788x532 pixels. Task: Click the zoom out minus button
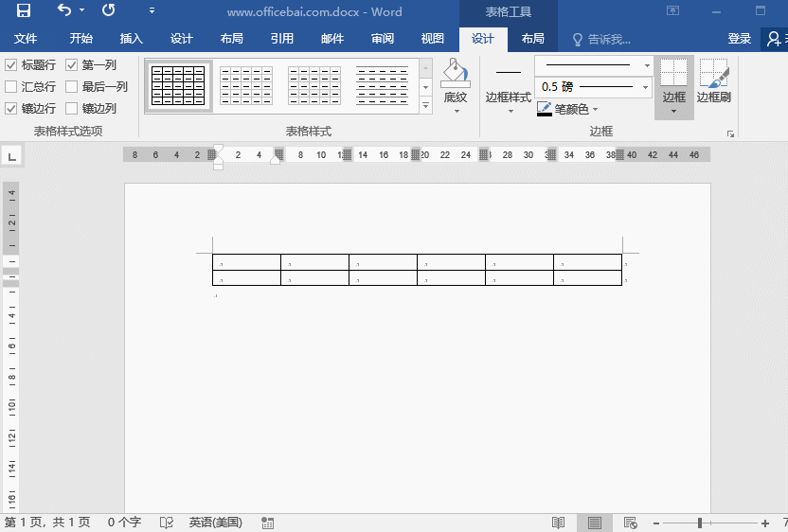coord(655,523)
